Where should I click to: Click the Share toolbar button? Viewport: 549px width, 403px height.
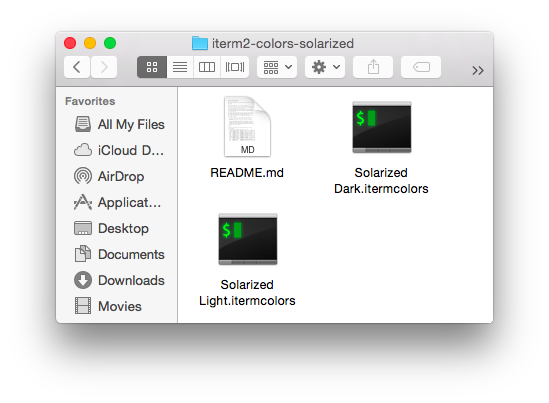click(x=373, y=67)
